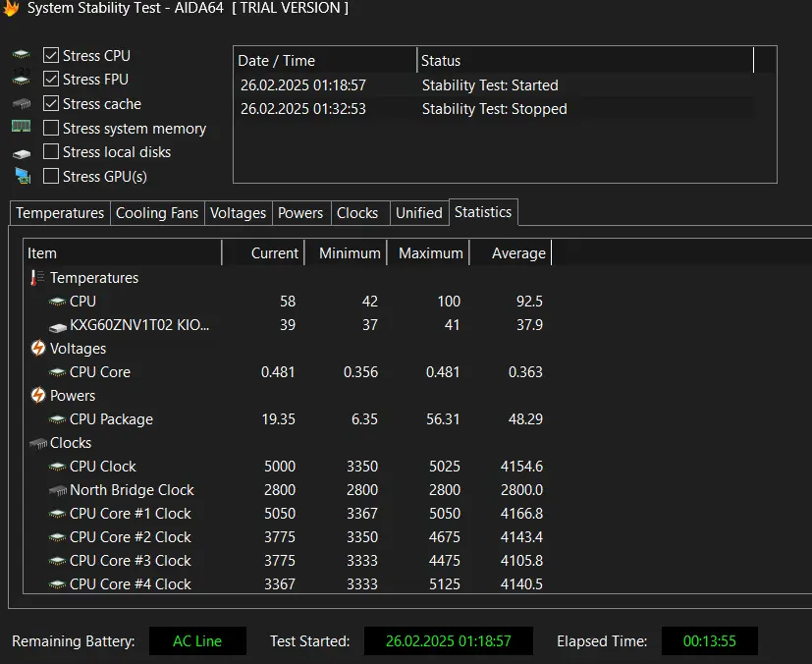Click the cache chip icon beside Stress cache
The width and height of the screenshot is (812, 664).
[22, 103]
